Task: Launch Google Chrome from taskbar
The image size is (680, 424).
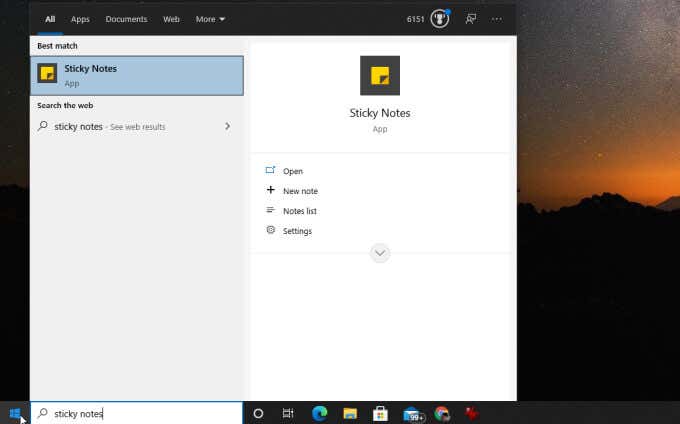Action: (442, 414)
